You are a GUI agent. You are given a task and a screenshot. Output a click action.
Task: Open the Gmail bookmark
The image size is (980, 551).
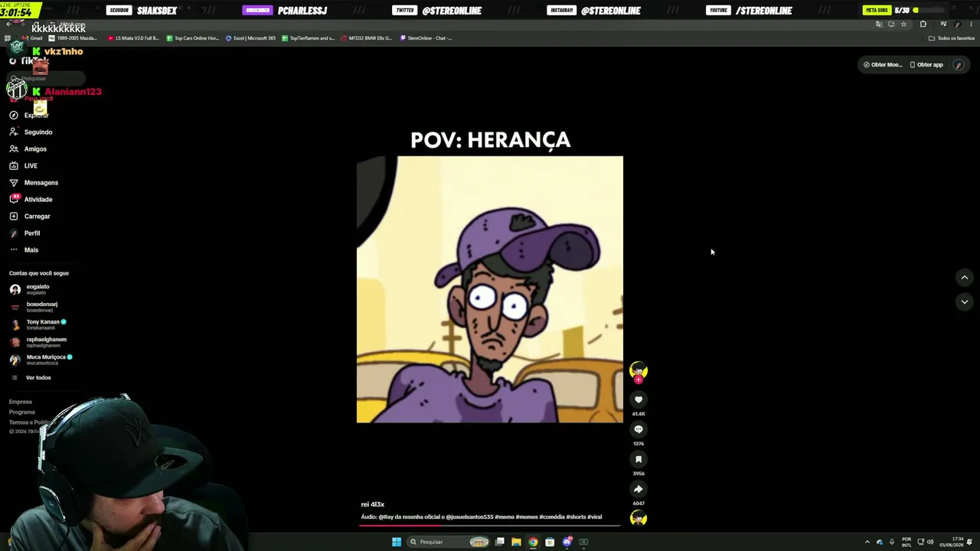(x=31, y=38)
